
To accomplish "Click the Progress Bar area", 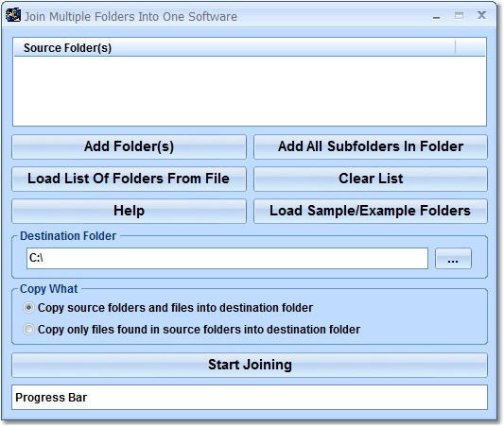I will (x=250, y=397).
